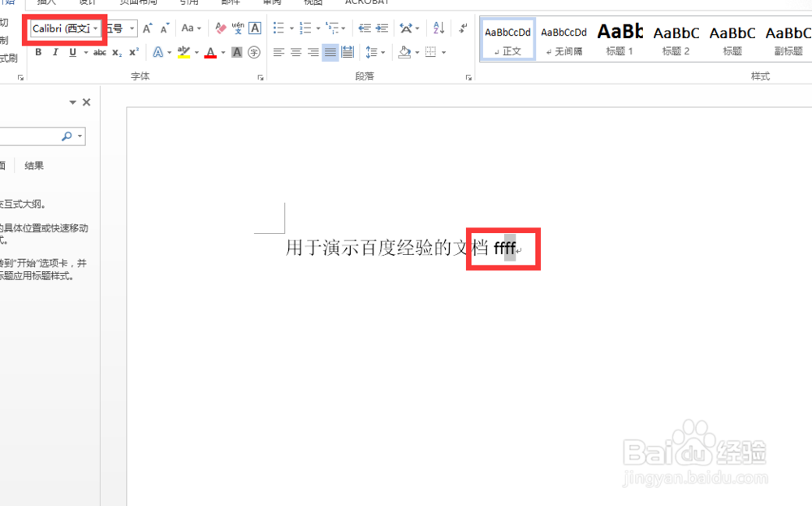Screen dimensions: 812x506
Task: Apply superscript to selected text
Action: [x=132, y=52]
